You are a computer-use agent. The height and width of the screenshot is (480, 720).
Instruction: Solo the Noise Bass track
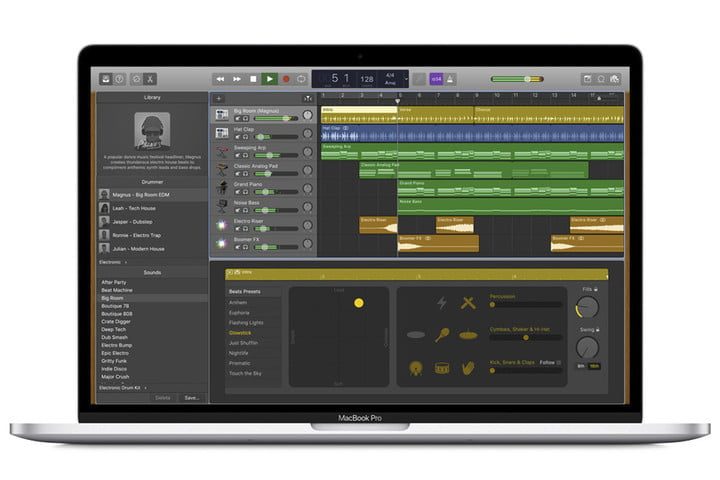click(246, 210)
